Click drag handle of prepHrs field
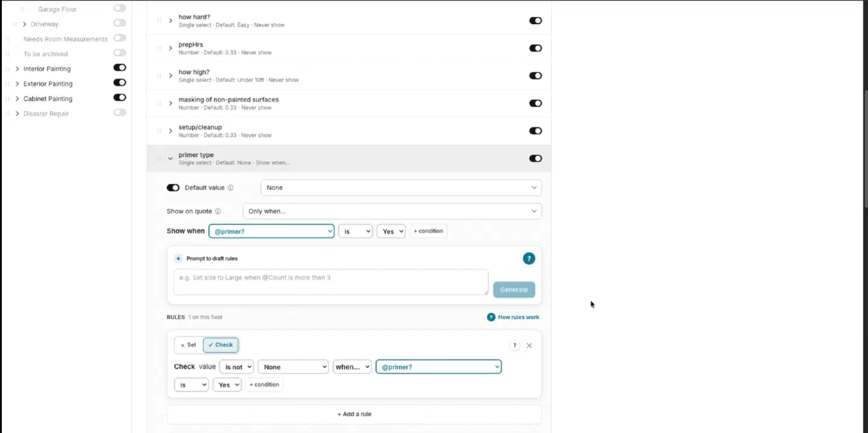 [x=159, y=48]
